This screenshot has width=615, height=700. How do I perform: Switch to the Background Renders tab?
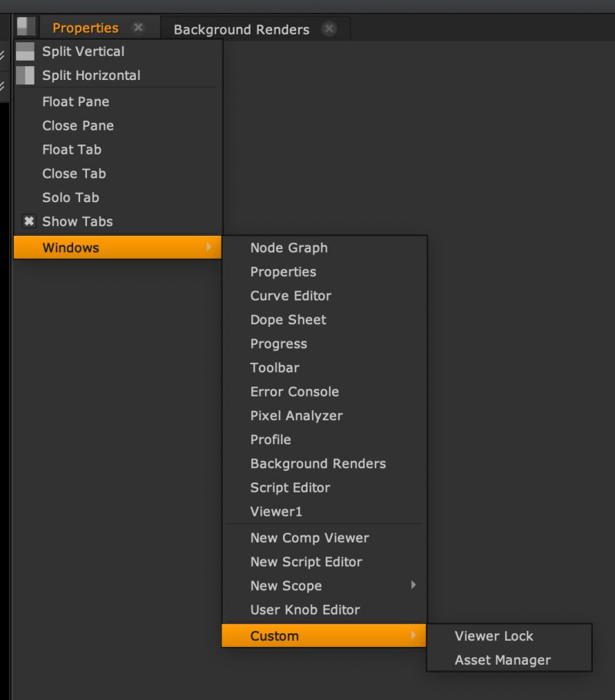(x=243, y=29)
